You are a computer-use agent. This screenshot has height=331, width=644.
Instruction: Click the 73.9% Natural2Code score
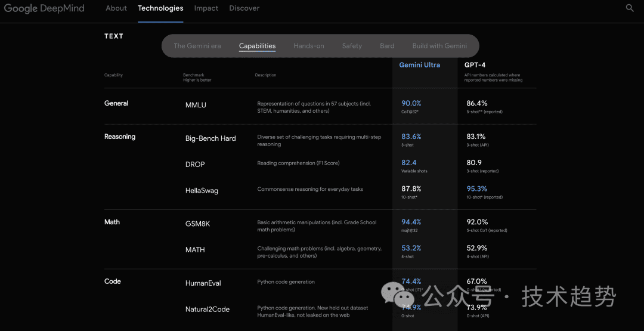pos(477,308)
